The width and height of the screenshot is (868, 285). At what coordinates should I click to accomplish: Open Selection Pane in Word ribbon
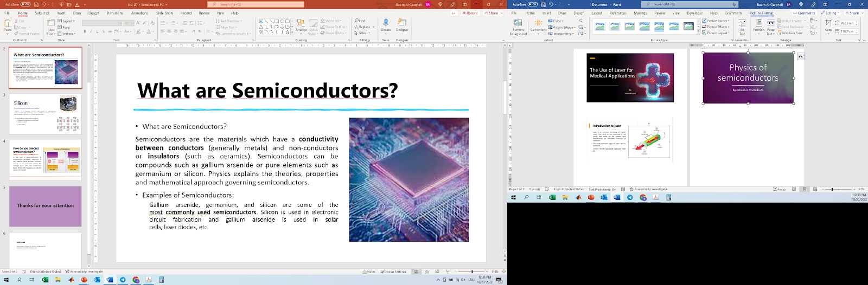(792, 33)
